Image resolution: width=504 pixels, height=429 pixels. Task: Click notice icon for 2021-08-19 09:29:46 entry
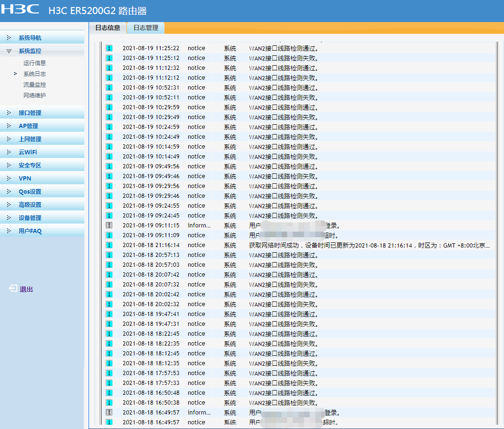tap(109, 196)
